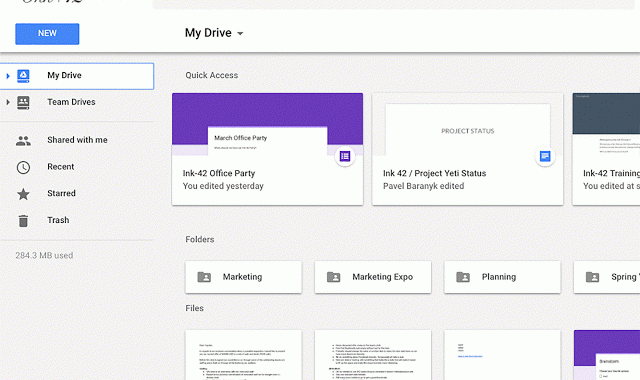Click the You edited yesterday caption
Viewport: 640px width, 380px height.
click(x=223, y=186)
